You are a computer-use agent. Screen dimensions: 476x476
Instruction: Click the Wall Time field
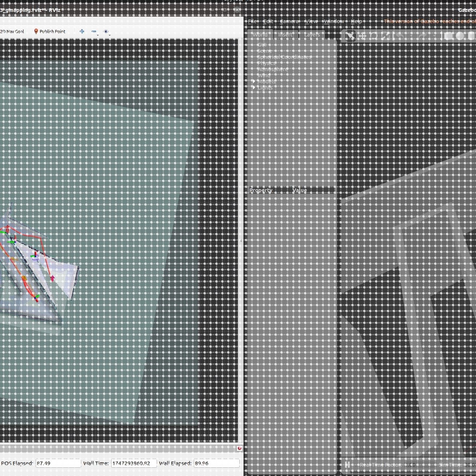[x=134, y=463]
